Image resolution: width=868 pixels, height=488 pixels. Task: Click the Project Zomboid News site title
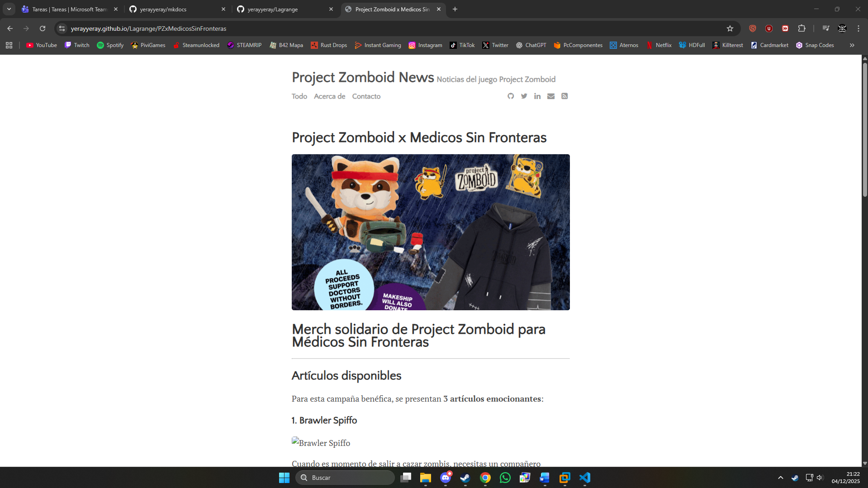click(363, 77)
